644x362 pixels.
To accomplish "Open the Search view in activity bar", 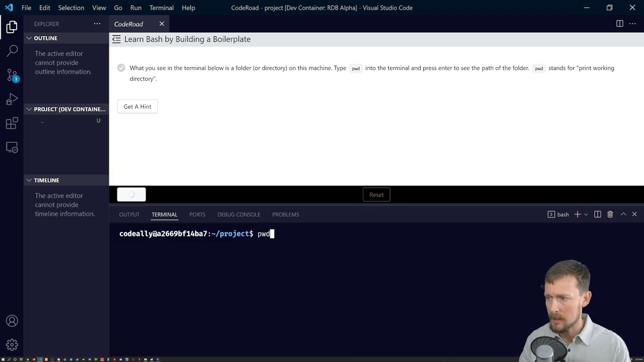I will point(12,50).
